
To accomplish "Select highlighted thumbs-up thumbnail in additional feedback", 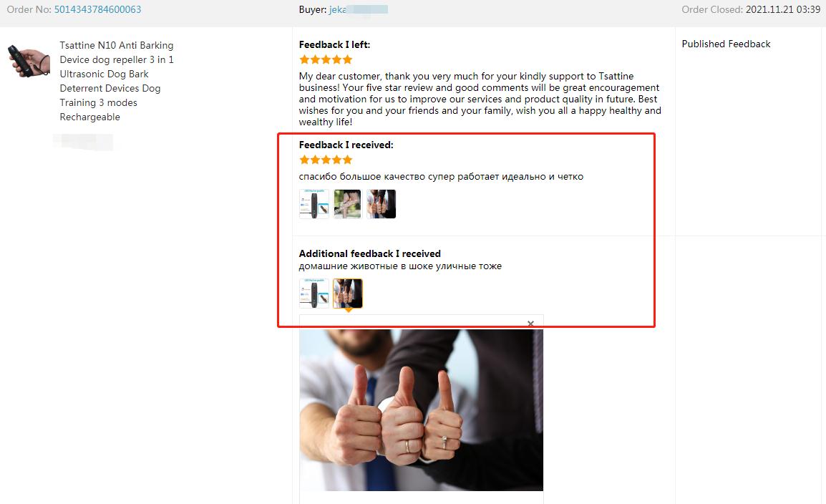I will (348, 294).
